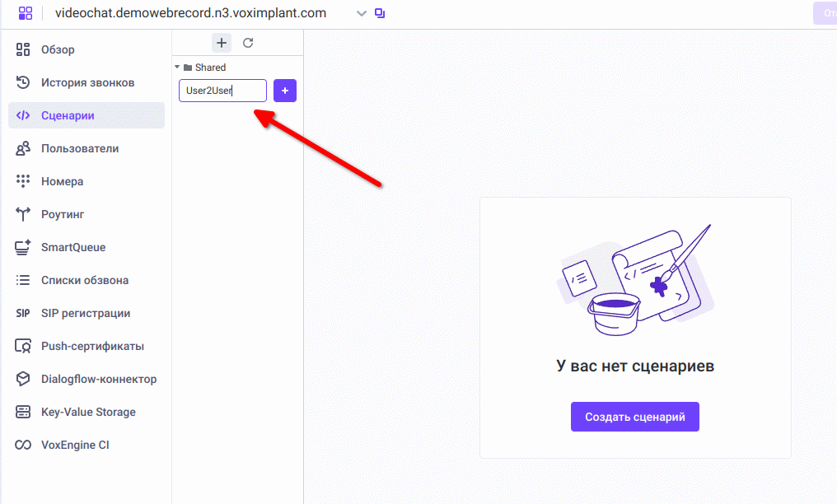Add a new scenario with plus icon in panel toolbar
Image resolution: width=837 pixels, height=504 pixels.
tap(222, 43)
